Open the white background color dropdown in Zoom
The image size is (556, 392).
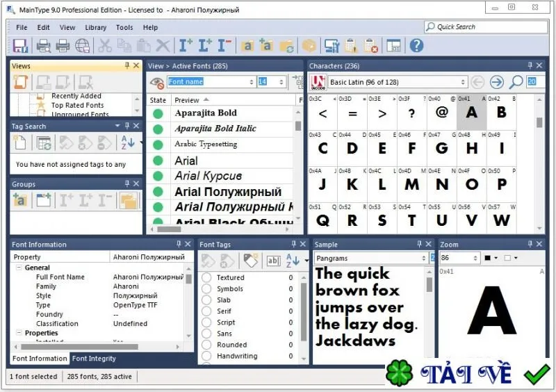point(516,258)
